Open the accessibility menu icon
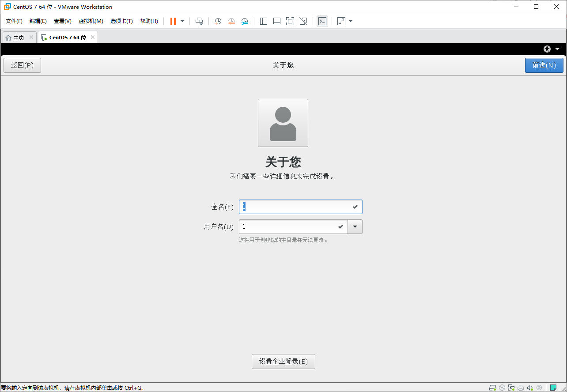Image resolution: width=567 pixels, height=392 pixels. coord(548,49)
